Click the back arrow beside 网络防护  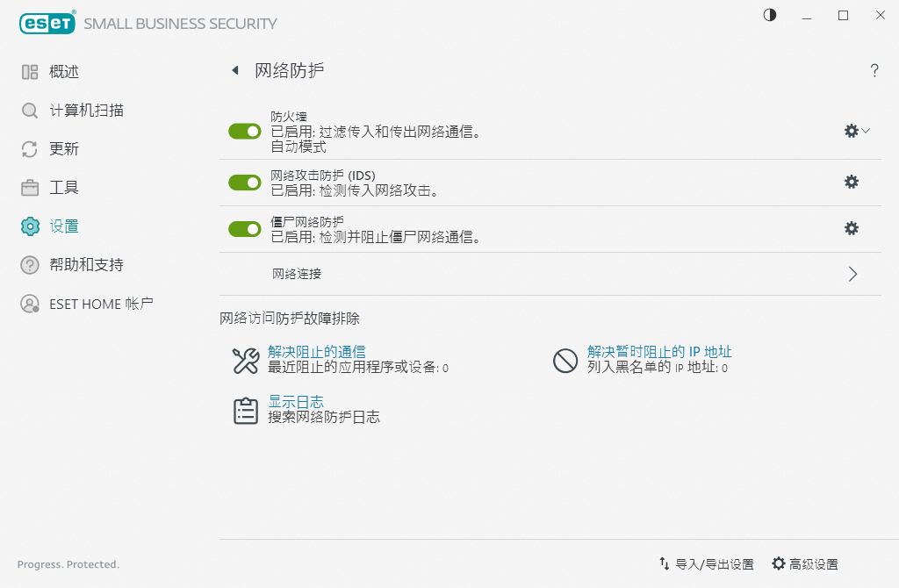point(234,68)
